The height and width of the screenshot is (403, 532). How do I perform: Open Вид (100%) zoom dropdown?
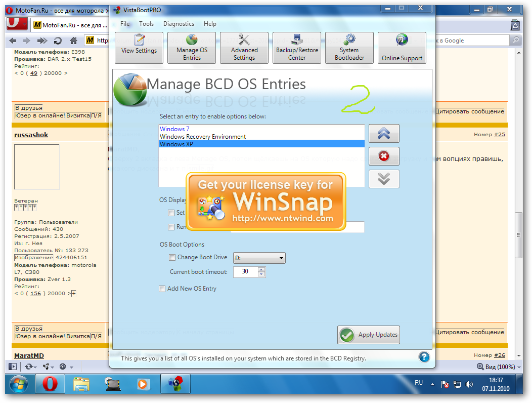pos(499,367)
